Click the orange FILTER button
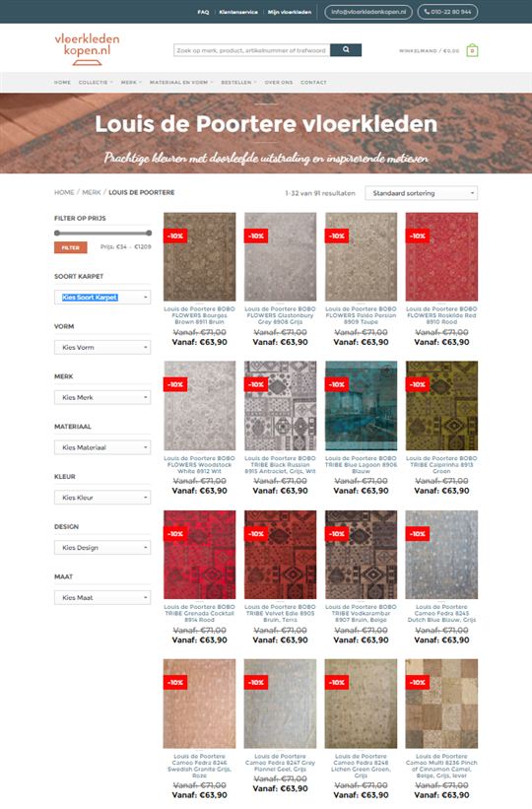This screenshot has height=809, width=532. pos(71,247)
